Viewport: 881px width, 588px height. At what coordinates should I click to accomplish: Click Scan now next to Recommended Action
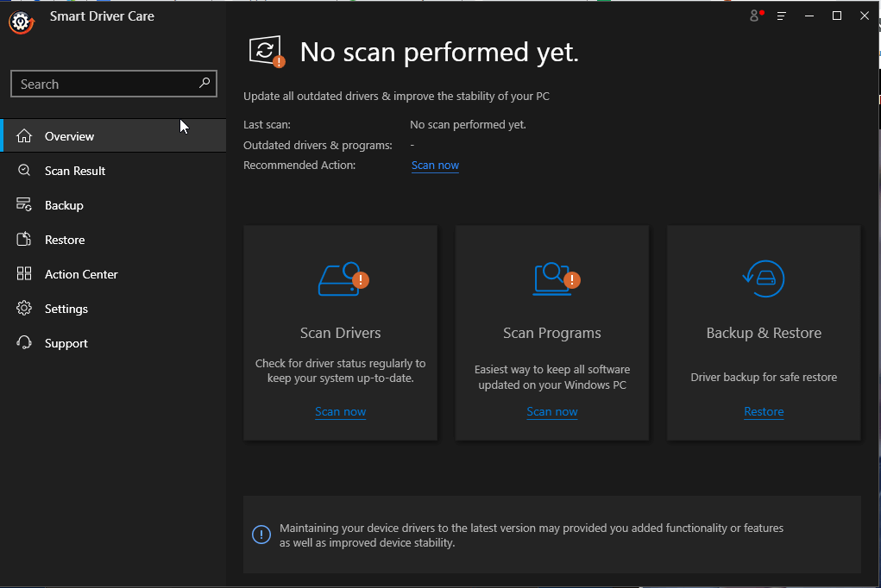tap(435, 165)
